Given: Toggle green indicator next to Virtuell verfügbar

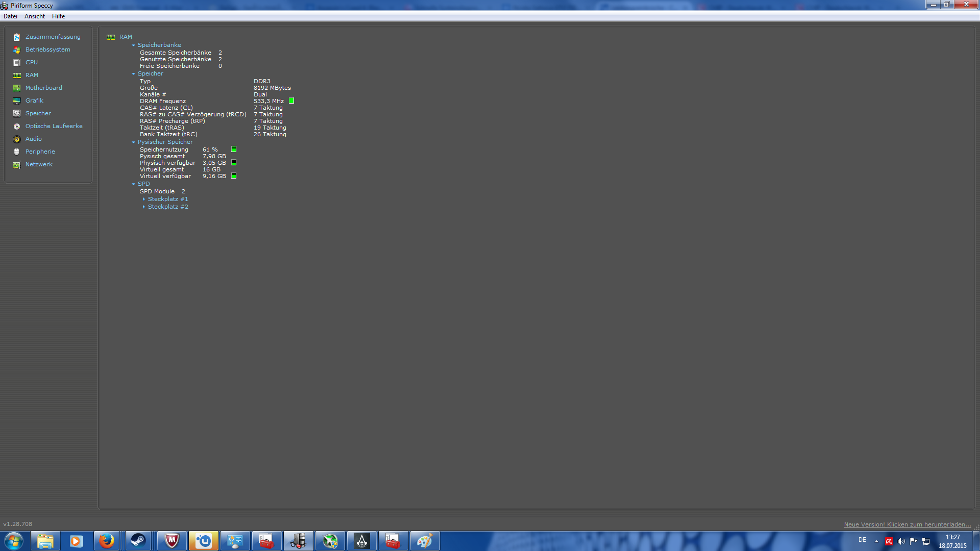Looking at the screenshot, I should click(234, 176).
